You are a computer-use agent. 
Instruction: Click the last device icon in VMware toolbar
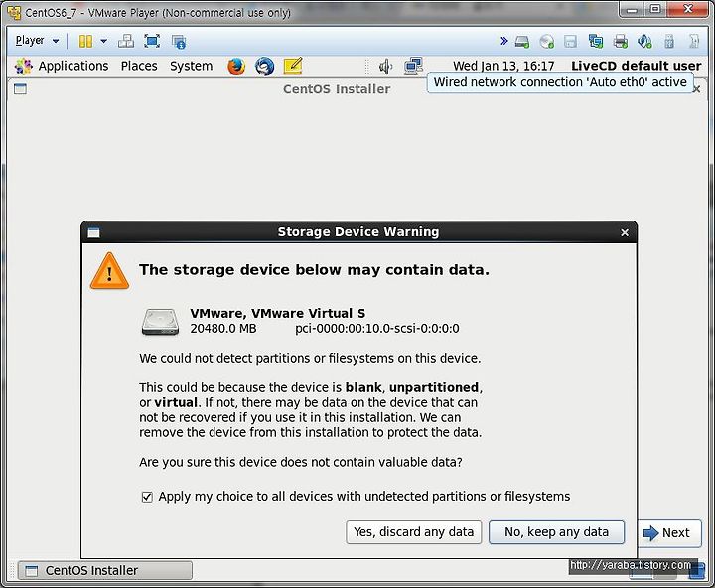(x=693, y=42)
